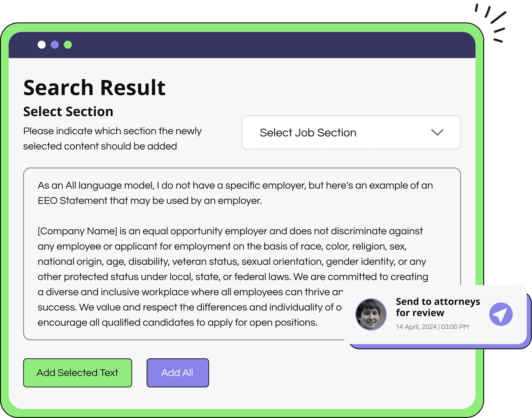The height and width of the screenshot is (418, 532).
Task: Click the reviewer's profile photo
Action: pos(371,314)
